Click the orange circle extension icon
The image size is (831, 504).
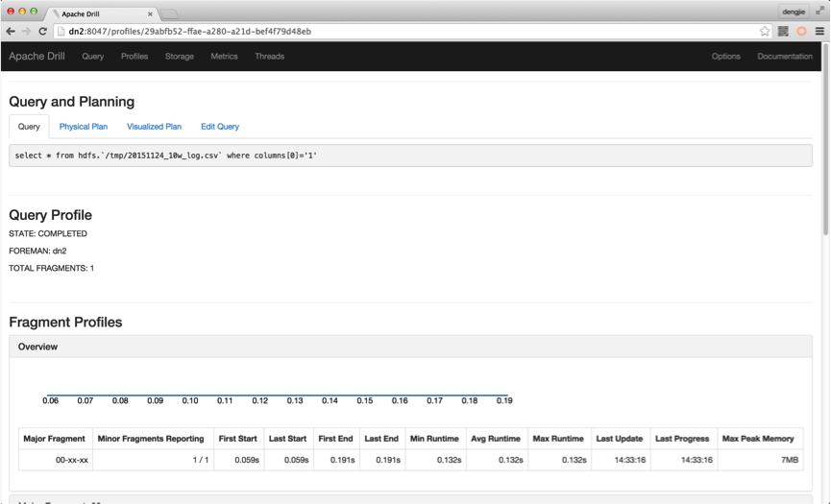[x=801, y=32]
